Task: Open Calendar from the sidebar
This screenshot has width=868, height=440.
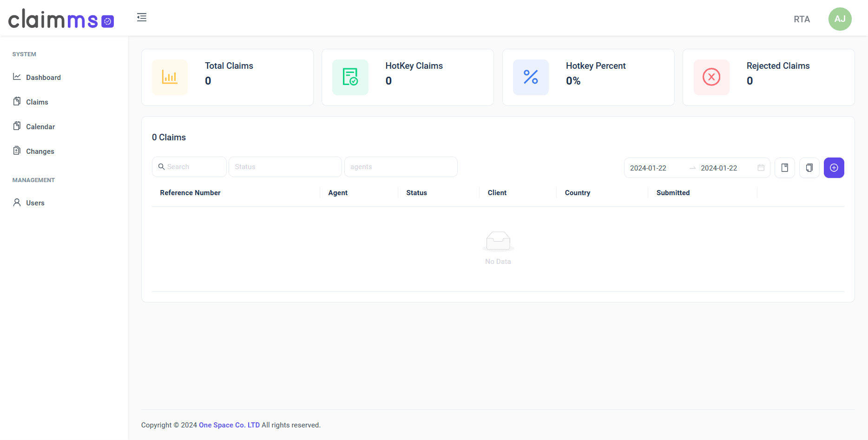Action: [40, 126]
